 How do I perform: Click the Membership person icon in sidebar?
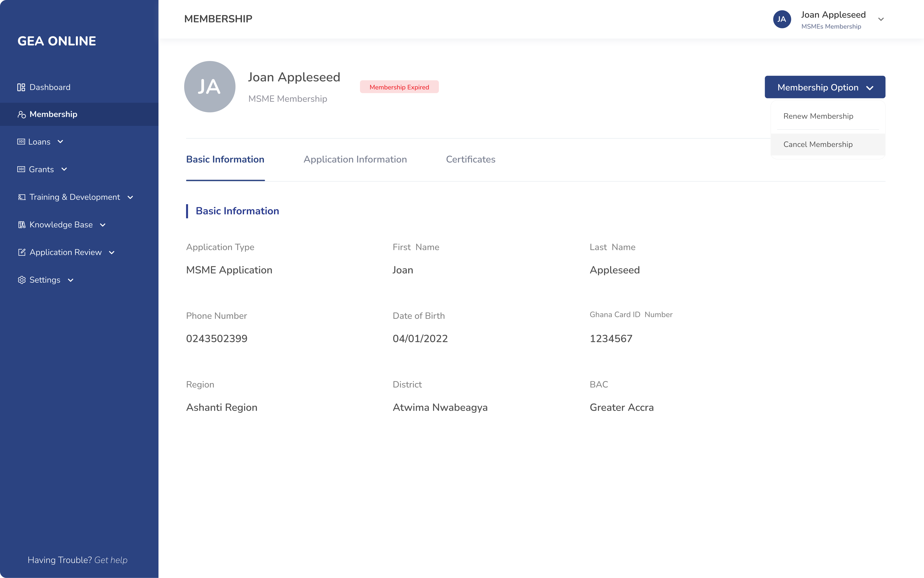point(21,114)
